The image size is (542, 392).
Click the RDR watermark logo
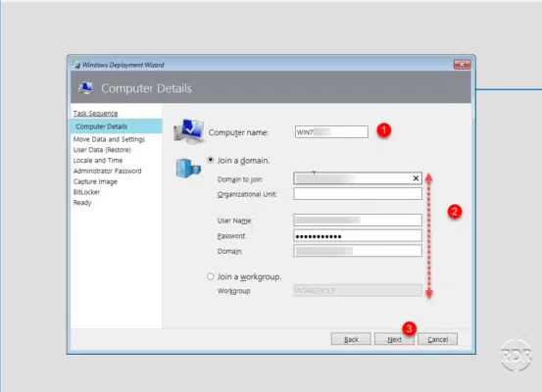pyautogui.click(x=516, y=355)
